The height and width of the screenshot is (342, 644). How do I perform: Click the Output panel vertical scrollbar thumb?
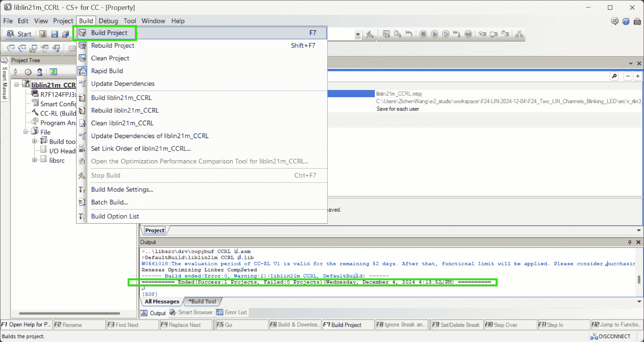(x=639, y=279)
